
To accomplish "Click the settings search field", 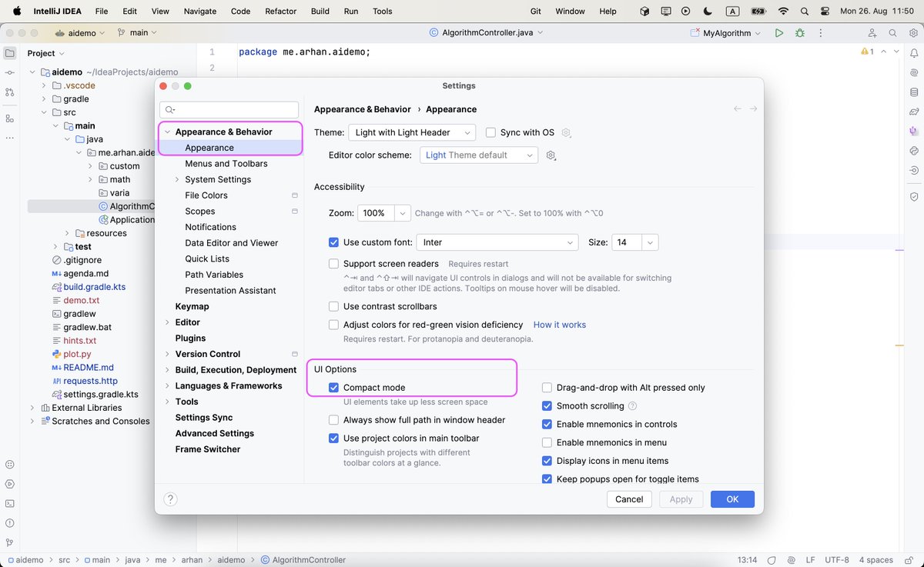I will (229, 110).
